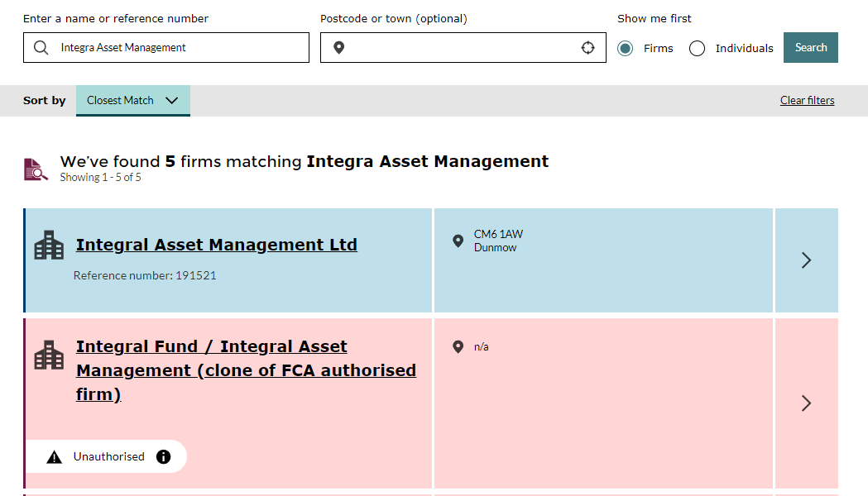Click location pin beside n/a address
Image resolution: width=868 pixels, height=496 pixels.
pos(458,346)
